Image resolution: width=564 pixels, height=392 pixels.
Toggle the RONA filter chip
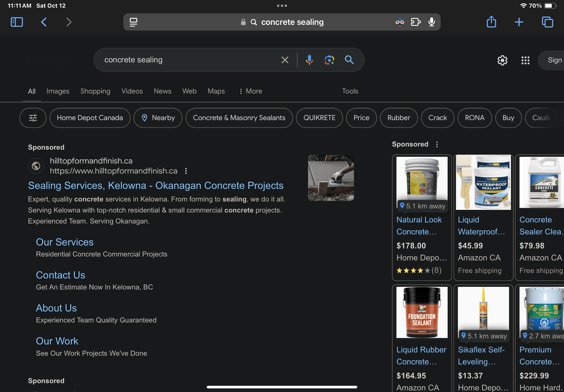(474, 118)
